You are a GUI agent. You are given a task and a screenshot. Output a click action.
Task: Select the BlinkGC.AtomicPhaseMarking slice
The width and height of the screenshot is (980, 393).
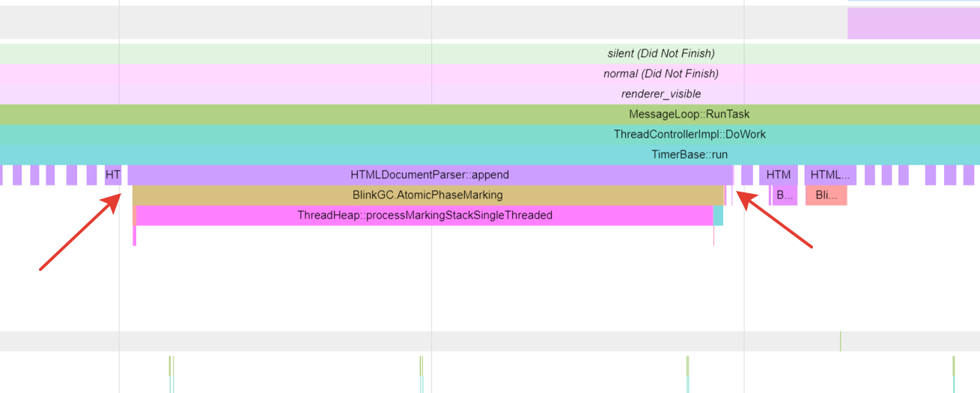pyautogui.click(x=427, y=195)
